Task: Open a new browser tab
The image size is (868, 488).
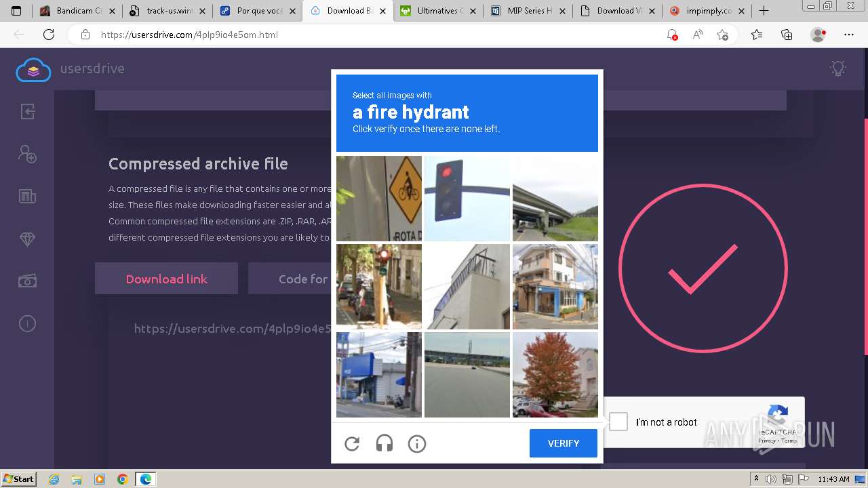Action: coord(764,11)
